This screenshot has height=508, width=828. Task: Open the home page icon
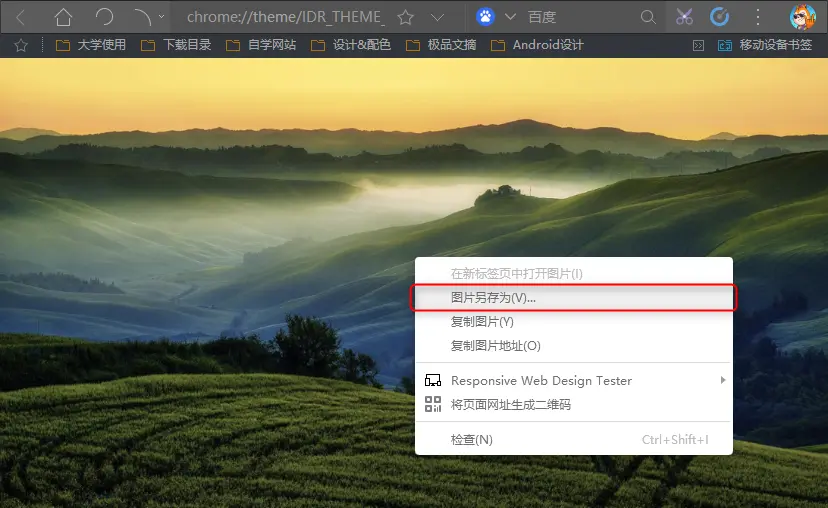63,17
